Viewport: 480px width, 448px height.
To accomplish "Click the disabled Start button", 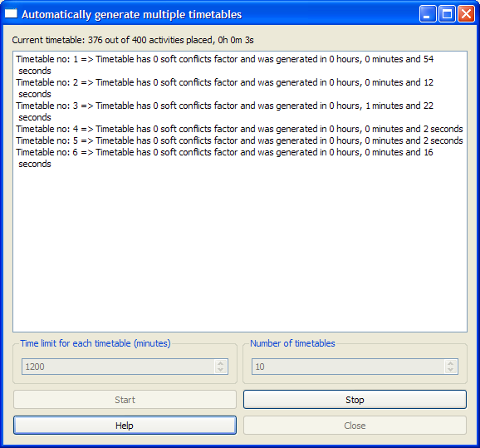I will tap(125, 400).
